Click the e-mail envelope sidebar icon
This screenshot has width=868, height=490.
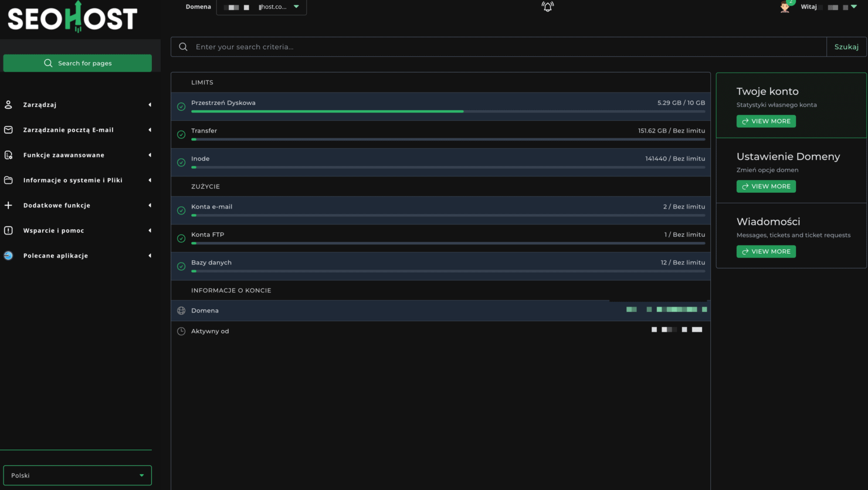pos(8,130)
